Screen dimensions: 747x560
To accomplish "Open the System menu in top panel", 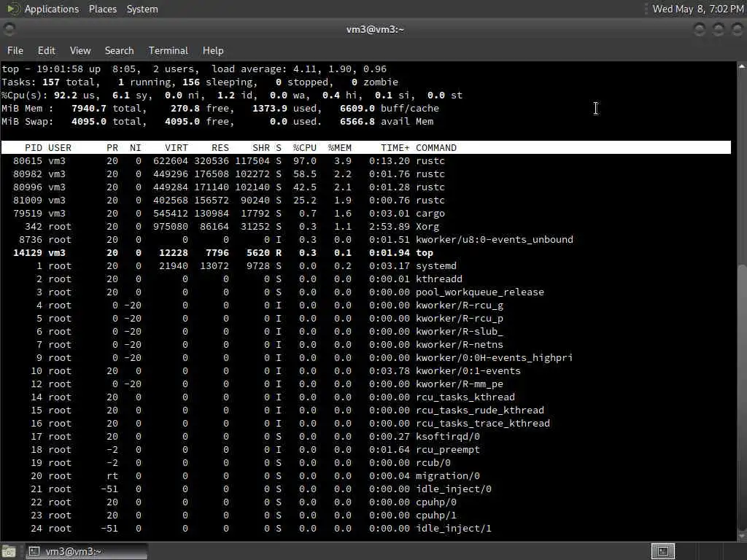I will [142, 9].
